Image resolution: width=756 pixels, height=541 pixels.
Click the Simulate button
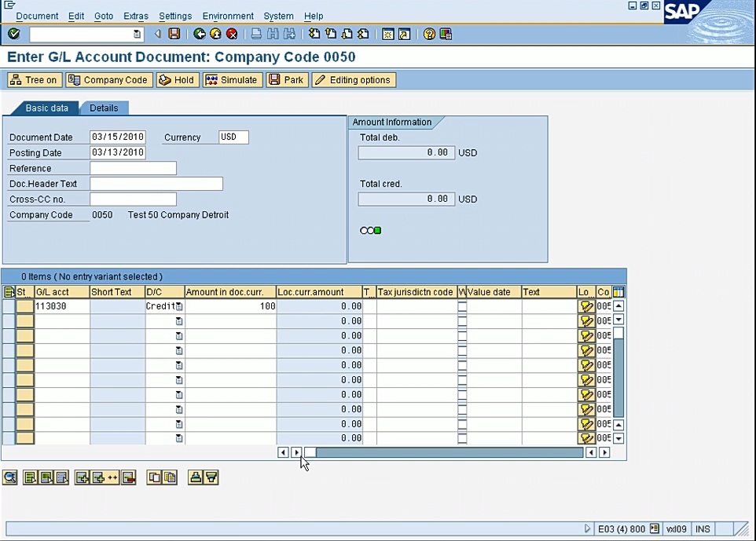pyautogui.click(x=233, y=80)
